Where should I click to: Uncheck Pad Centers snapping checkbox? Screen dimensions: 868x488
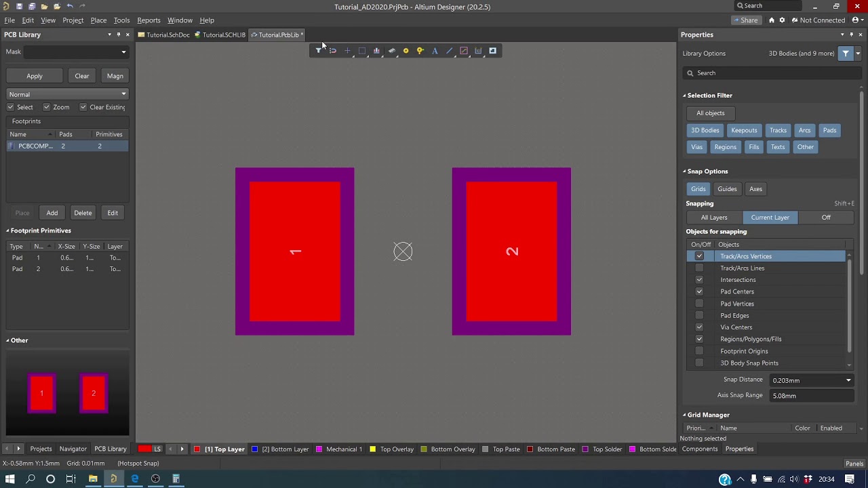tap(699, 291)
